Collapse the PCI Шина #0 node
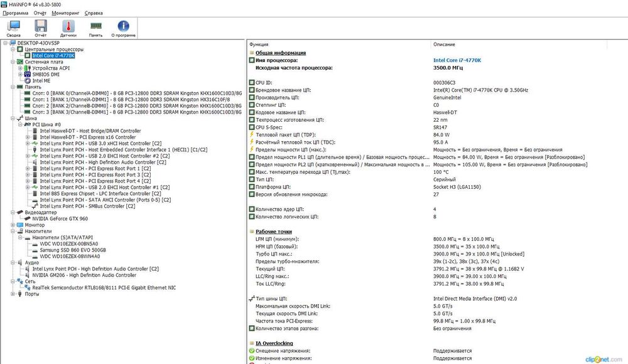Viewport: 628px width, 364px height. point(21,124)
